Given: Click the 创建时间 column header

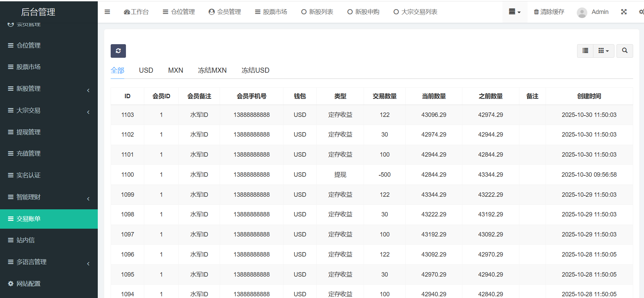Looking at the screenshot, I should (x=589, y=96).
